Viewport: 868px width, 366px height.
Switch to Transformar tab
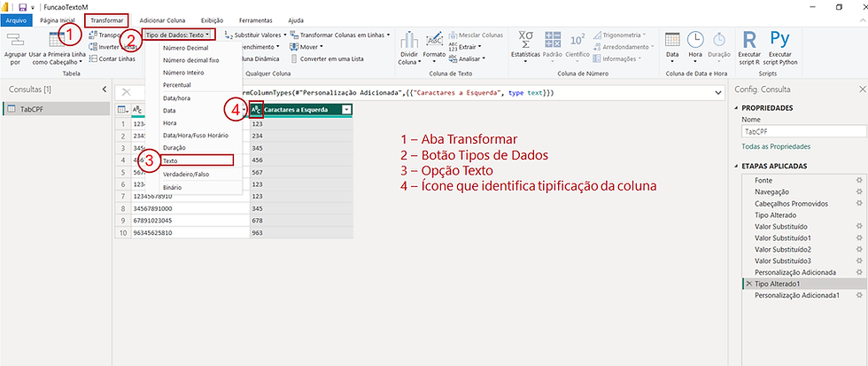pyautogui.click(x=107, y=19)
